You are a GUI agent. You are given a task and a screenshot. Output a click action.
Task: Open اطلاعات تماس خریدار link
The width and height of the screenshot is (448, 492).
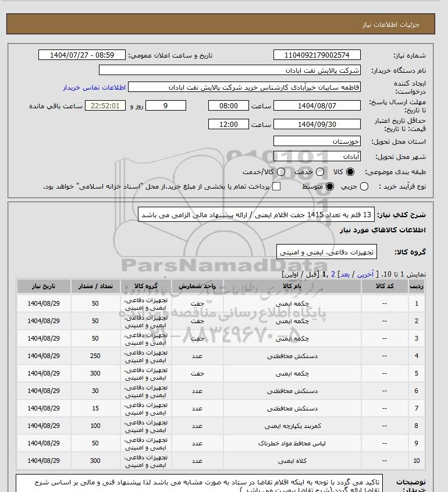pos(94,87)
